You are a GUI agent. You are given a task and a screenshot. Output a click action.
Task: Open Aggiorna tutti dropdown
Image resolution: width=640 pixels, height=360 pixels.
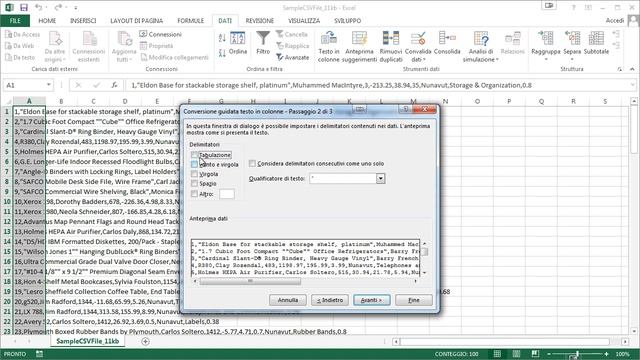(124, 47)
